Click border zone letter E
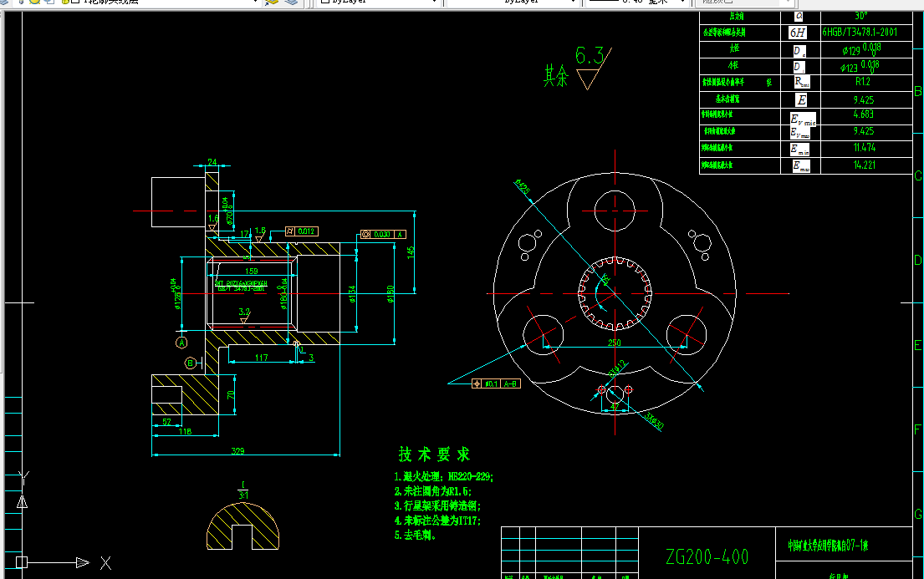The image size is (924, 579). point(917,345)
